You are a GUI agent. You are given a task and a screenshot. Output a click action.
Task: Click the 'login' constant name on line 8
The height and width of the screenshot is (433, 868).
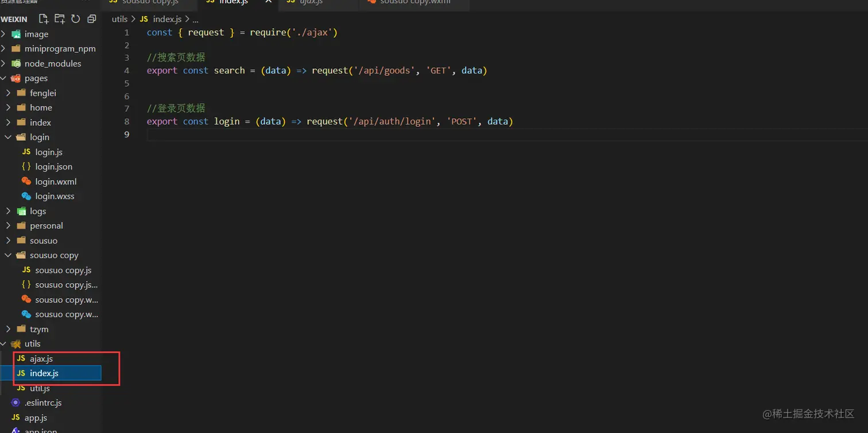click(x=227, y=121)
